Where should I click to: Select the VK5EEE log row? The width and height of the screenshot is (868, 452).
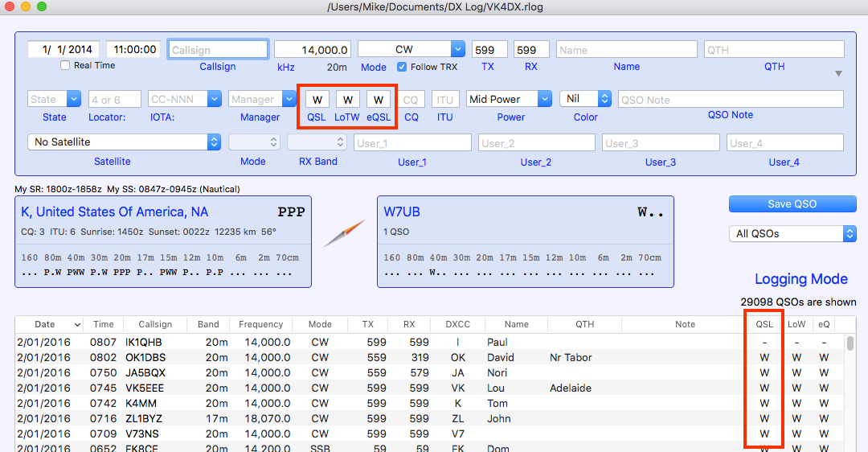430,388
